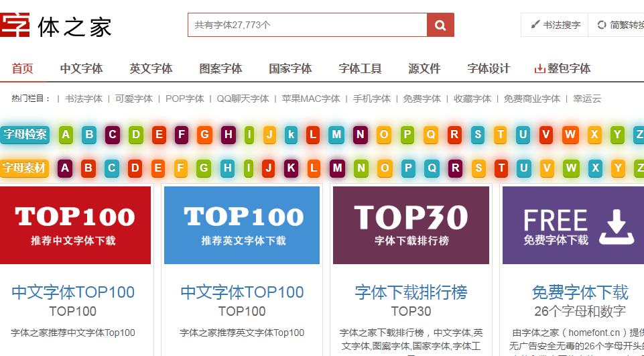Open the 字体工具 navigation item

point(360,68)
